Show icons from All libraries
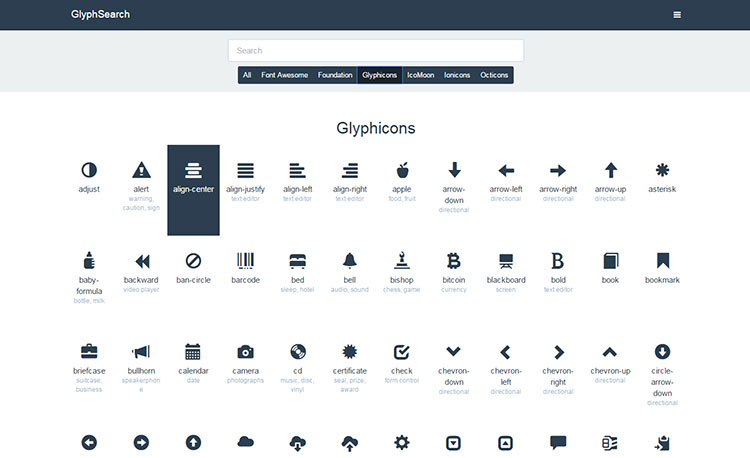This screenshot has width=750, height=458. tap(247, 75)
